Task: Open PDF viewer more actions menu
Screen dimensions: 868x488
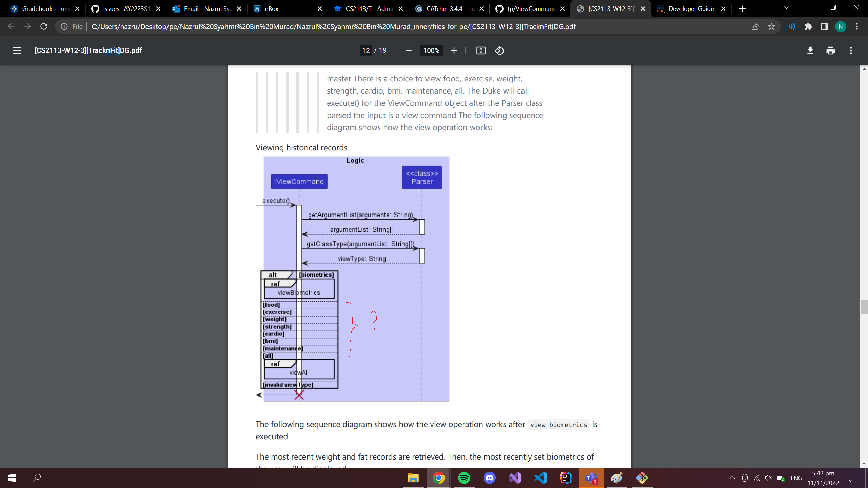Action: point(851,50)
